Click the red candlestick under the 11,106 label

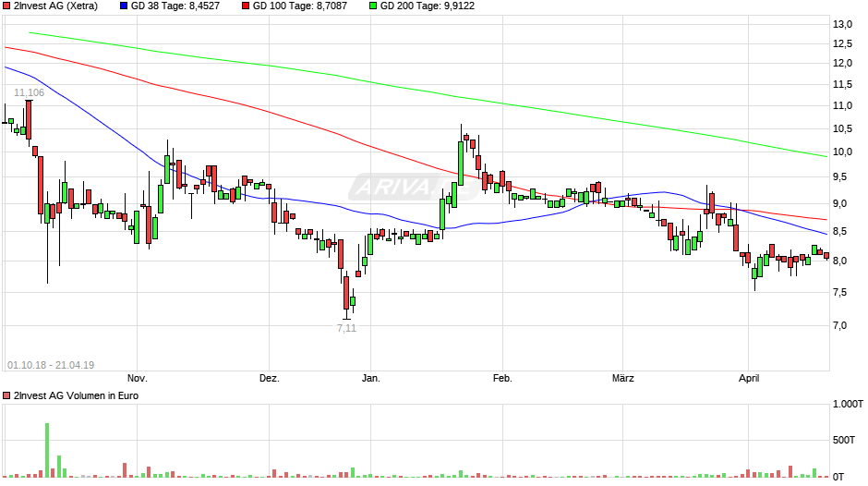[x=29, y=122]
